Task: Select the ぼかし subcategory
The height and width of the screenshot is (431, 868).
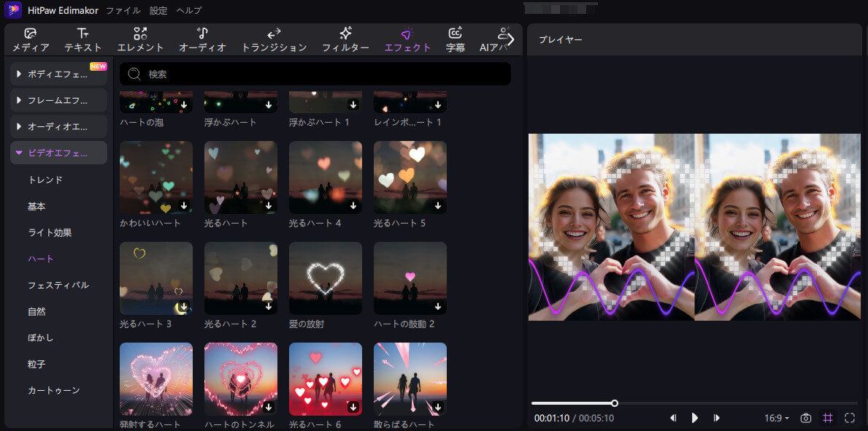Action: pos(41,338)
